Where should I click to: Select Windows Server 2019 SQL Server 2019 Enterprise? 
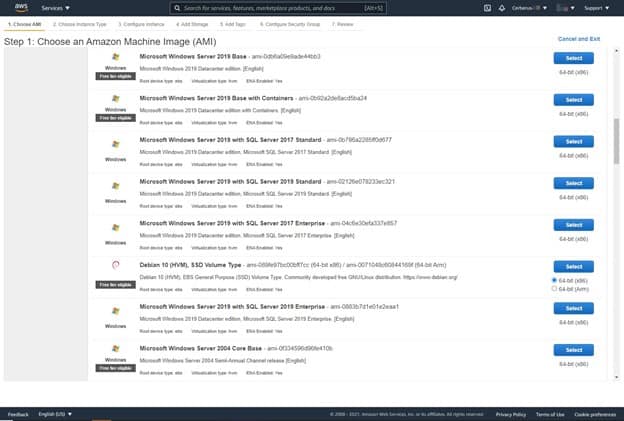573,308
